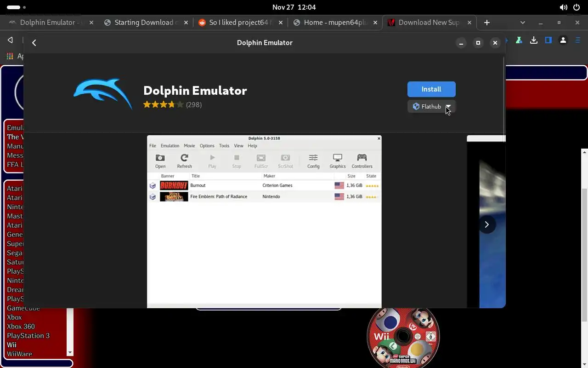Open the GNOME Activities overview
Viewport: 588px width, 368px height.
point(17,7)
